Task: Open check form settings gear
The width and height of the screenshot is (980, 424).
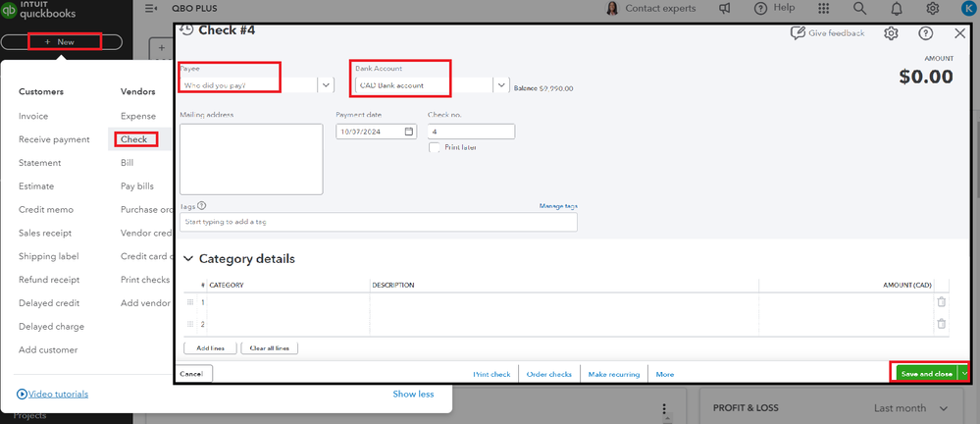Action: (892, 33)
